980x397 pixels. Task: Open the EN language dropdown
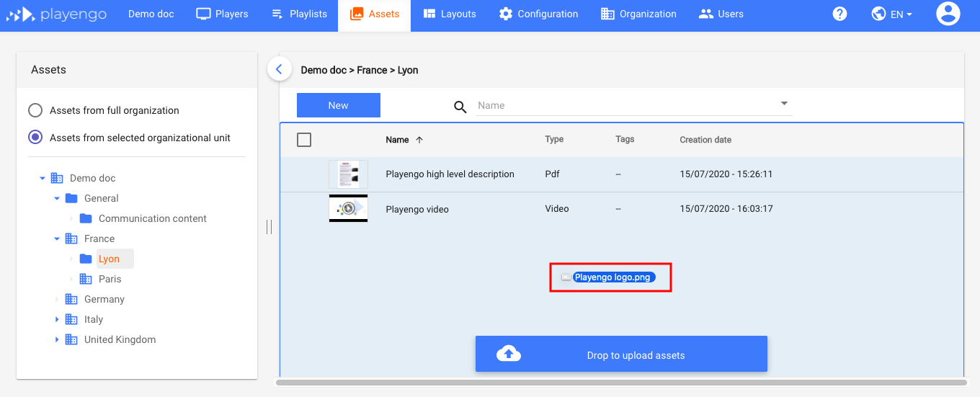coord(901,14)
